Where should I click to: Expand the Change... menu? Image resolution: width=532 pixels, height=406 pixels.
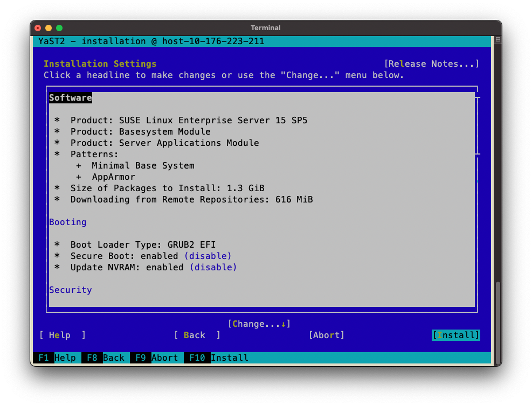point(259,324)
